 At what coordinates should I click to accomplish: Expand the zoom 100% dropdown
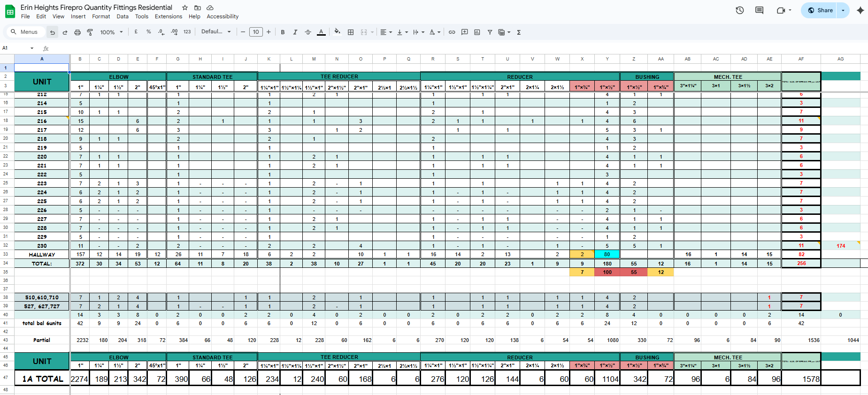click(111, 32)
